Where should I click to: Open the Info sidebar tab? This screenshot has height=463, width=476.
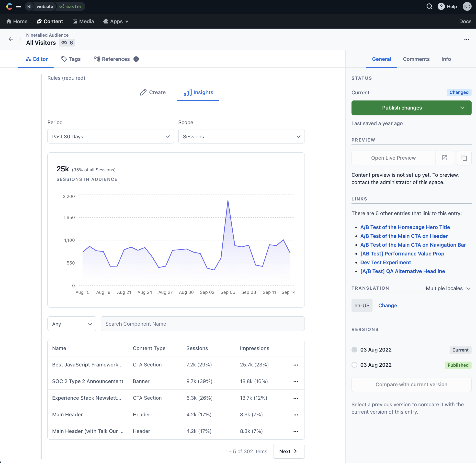click(446, 59)
